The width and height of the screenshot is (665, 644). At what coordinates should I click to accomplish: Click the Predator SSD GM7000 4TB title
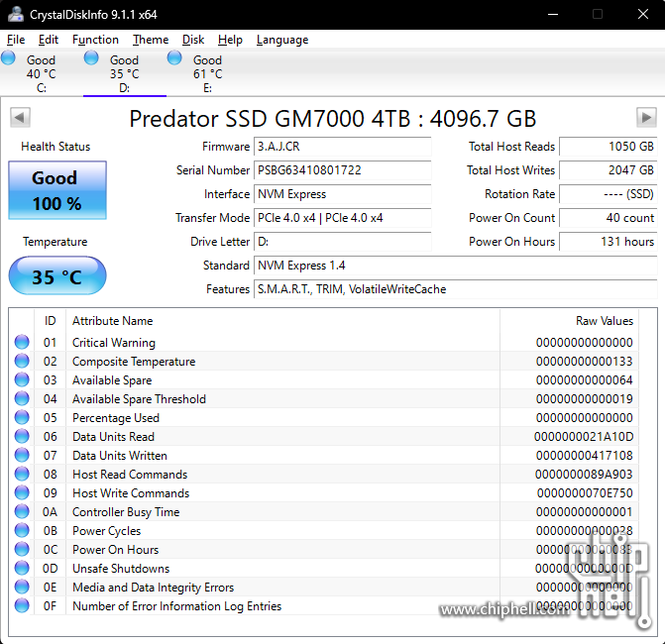tap(333, 119)
